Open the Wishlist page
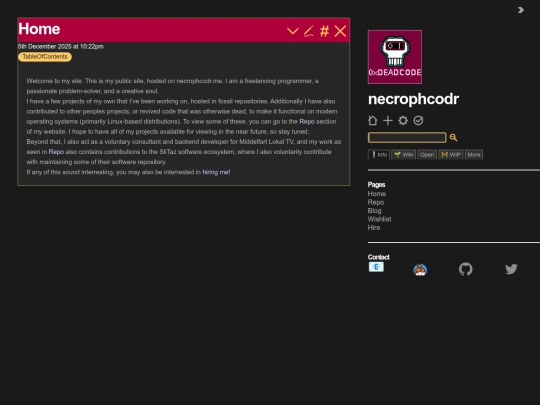This screenshot has width=540, height=405. 380,219
